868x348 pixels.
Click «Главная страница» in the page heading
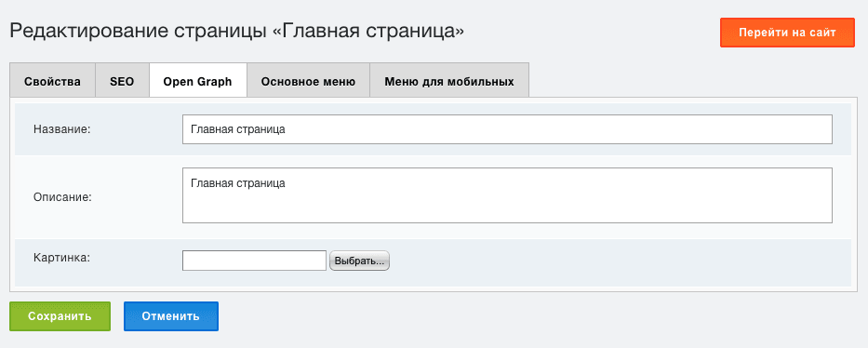pyautogui.click(x=368, y=31)
